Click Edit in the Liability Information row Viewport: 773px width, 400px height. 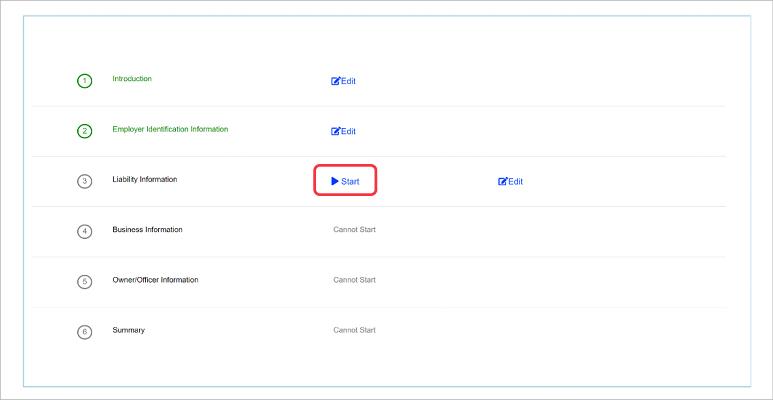coord(511,181)
